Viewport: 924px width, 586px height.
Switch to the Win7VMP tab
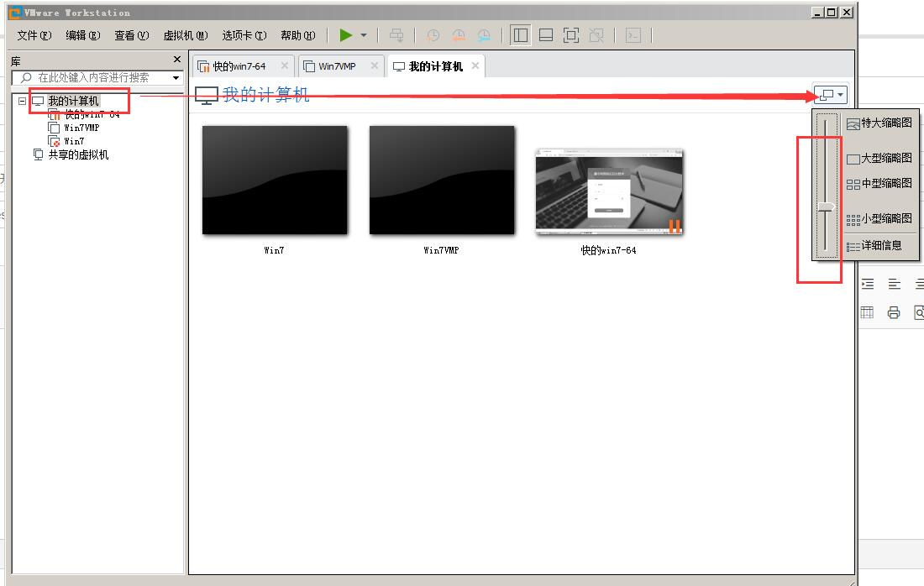click(337, 66)
